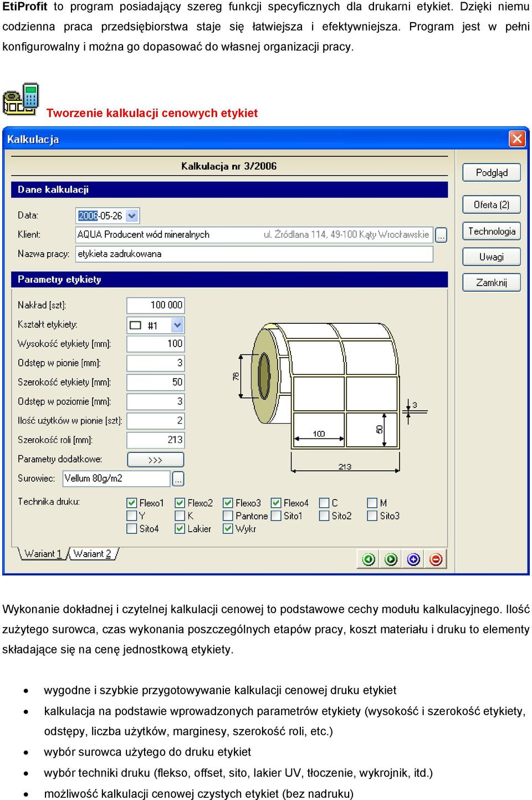Expand Parametry dodatkowe with >>> button
Screen dimensions: 532x800
coord(156,460)
